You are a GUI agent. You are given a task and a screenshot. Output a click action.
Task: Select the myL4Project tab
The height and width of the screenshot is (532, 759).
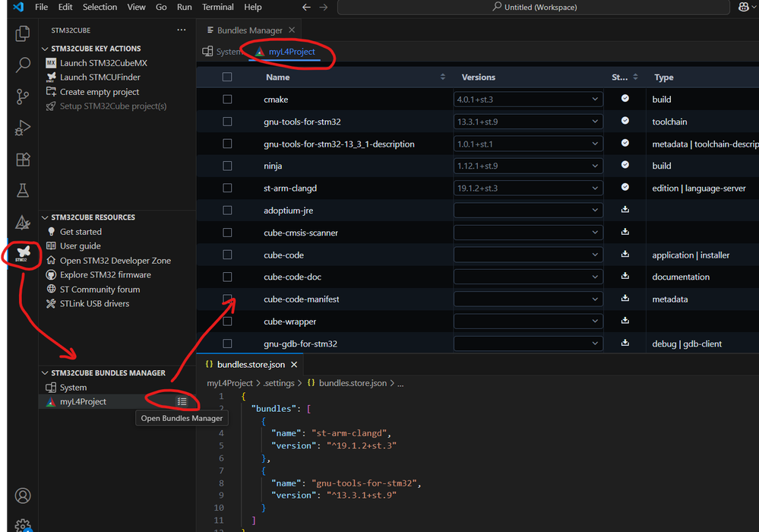[285, 52]
